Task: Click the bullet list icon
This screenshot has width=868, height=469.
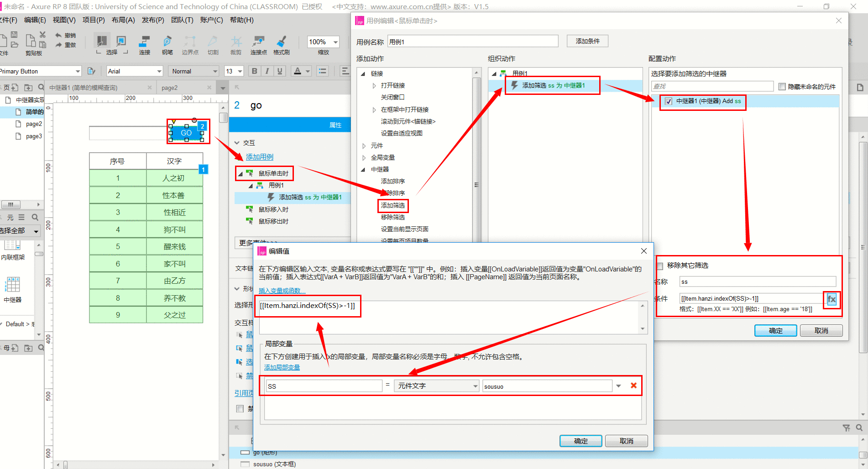Action: tap(323, 71)
